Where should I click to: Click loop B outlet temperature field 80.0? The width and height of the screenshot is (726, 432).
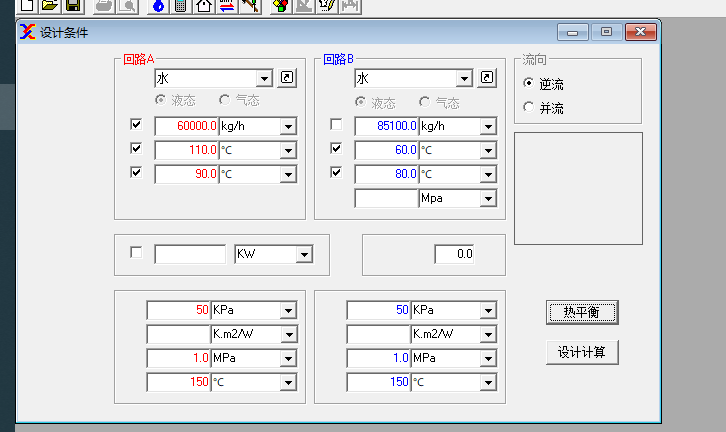tap(387, 174)
